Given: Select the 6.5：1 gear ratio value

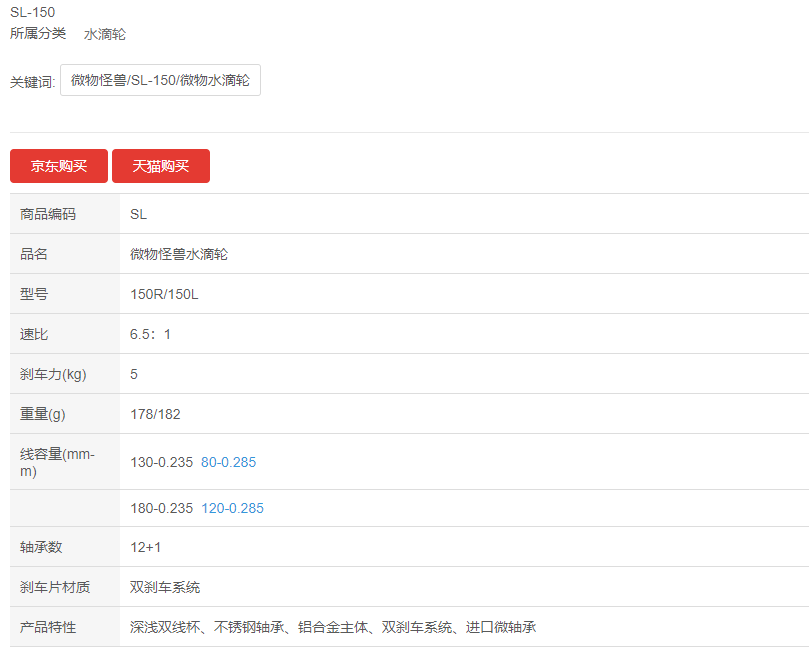Looking at the screenshot, I should tap(150, 334).
